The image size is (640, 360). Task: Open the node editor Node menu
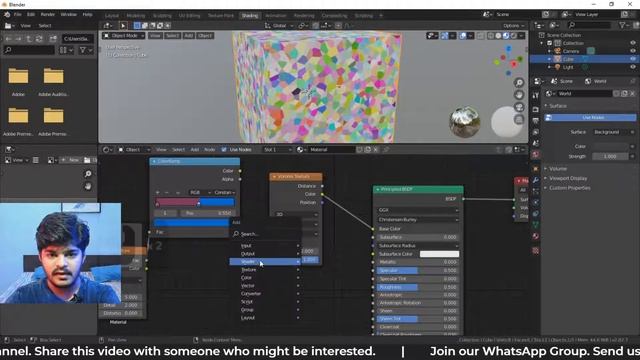coord(209,149)
